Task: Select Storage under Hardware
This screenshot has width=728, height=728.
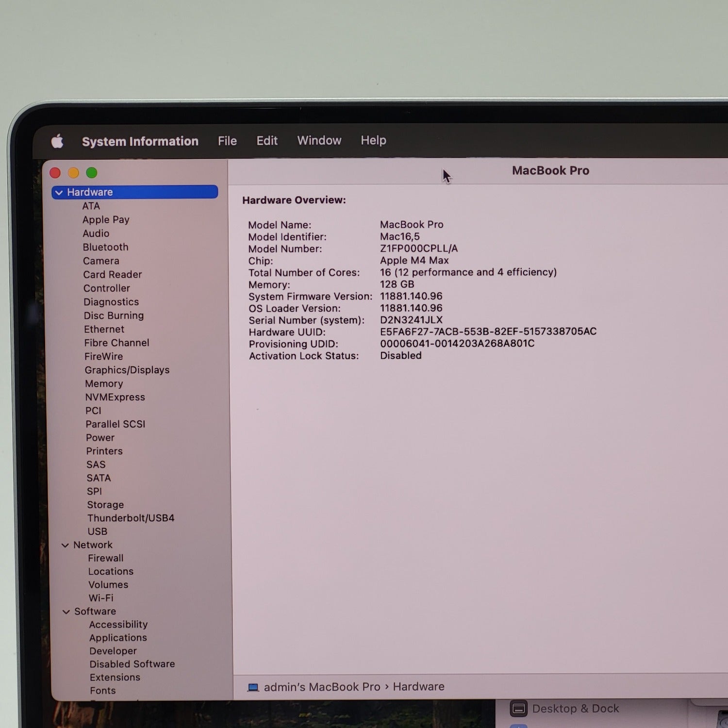Action: 105,505
